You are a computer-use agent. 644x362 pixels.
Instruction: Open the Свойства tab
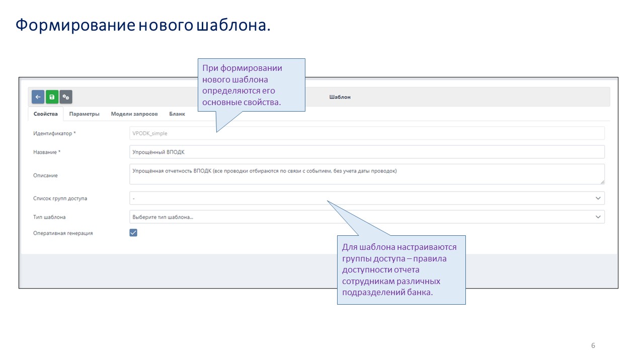[x=46, y=114]
